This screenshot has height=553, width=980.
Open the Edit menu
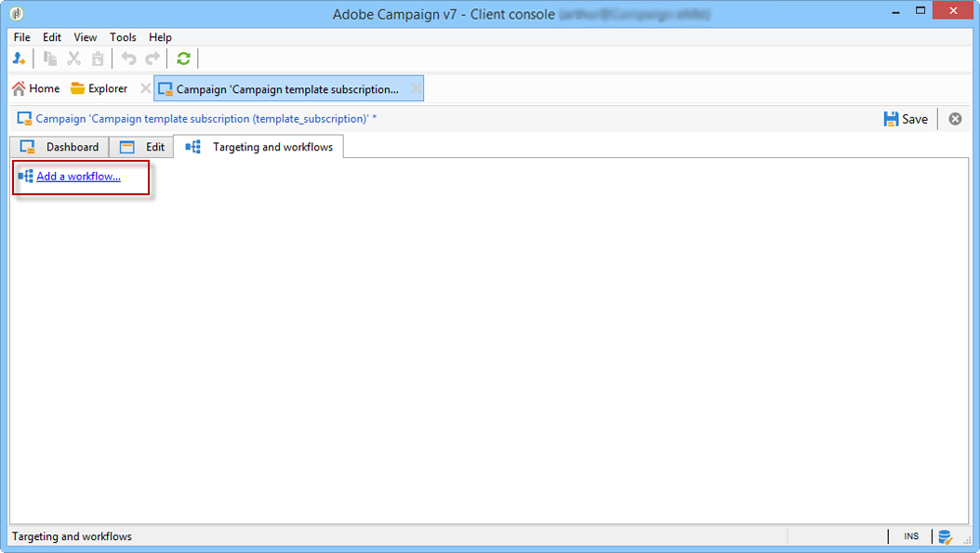(x=52, y=37)
